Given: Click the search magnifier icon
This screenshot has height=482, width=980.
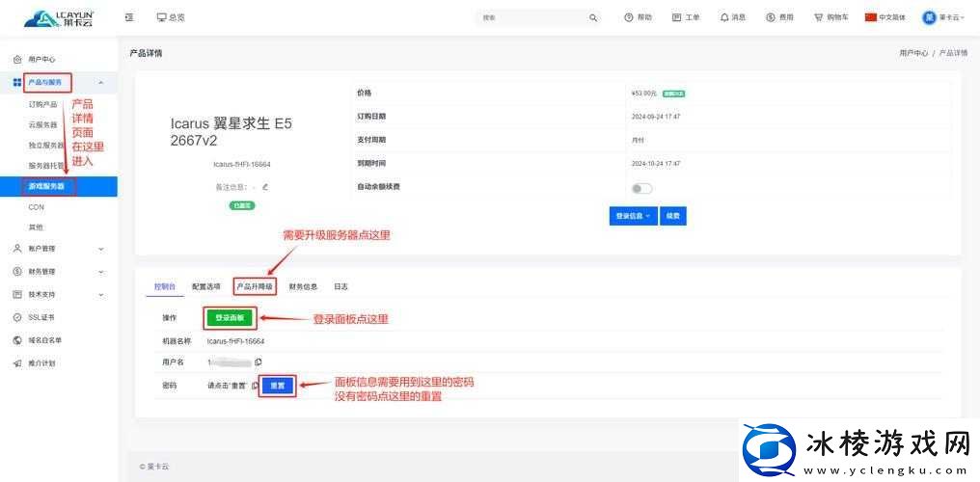Looking at the screenshot, I should [592, 18].
